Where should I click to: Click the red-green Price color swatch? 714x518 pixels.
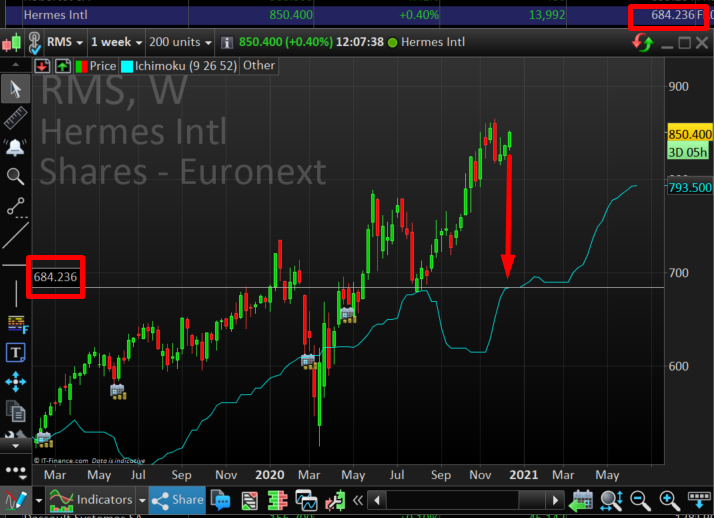82,67
